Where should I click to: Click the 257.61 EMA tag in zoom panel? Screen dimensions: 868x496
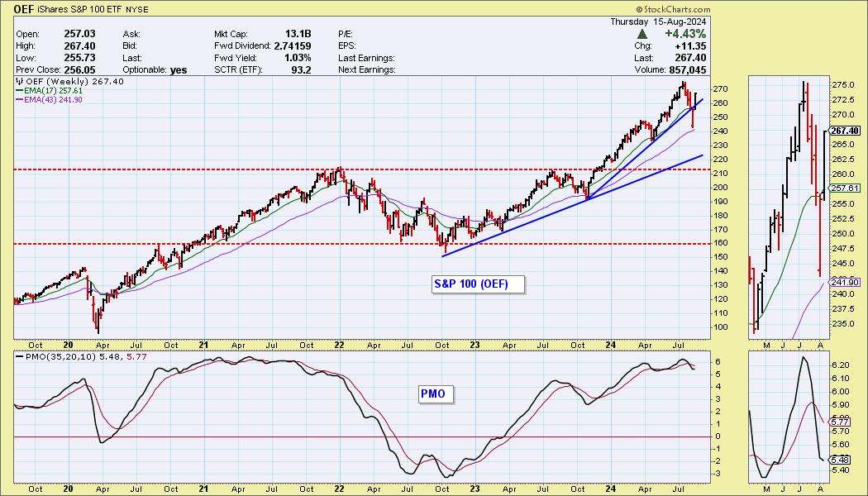(844, 188)
